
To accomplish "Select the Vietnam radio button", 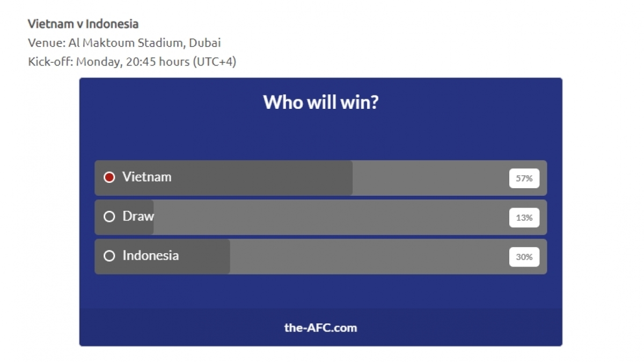I will pyautogui.click(x=109, y=177).
